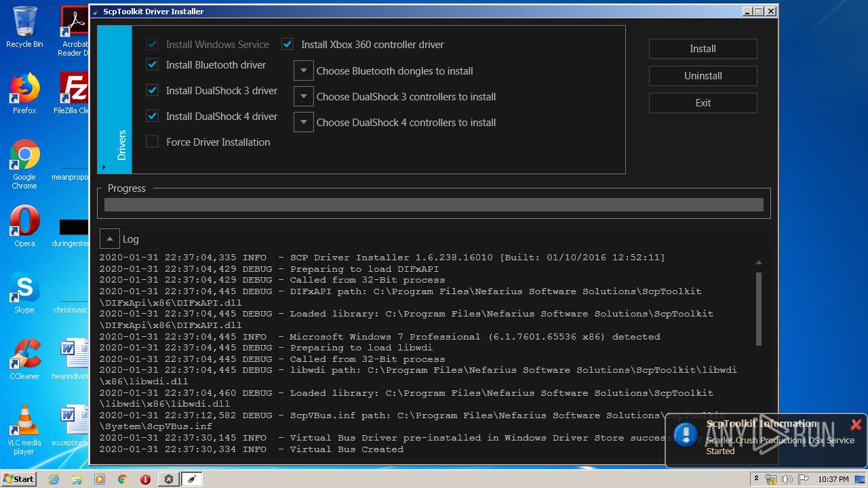The width and height of the screenshot is (868, 488).
Task: Select the 'Preparing to load libwdi' log line
Action: click(266, 348)
